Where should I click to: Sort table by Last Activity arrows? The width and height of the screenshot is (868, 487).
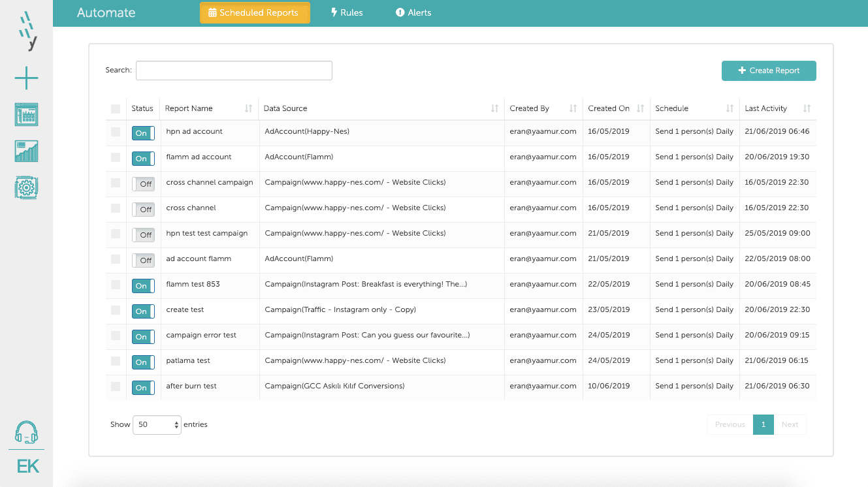(x=807, y=108)
